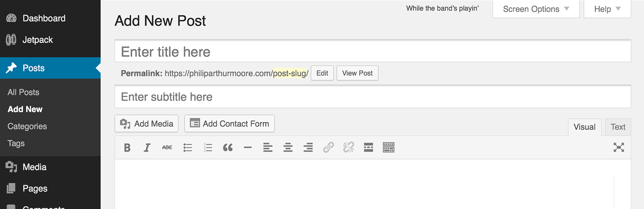Insert a blockquote
Image resolution: width=644 pixels, height=209 pixels.
[x=228, y=148]
